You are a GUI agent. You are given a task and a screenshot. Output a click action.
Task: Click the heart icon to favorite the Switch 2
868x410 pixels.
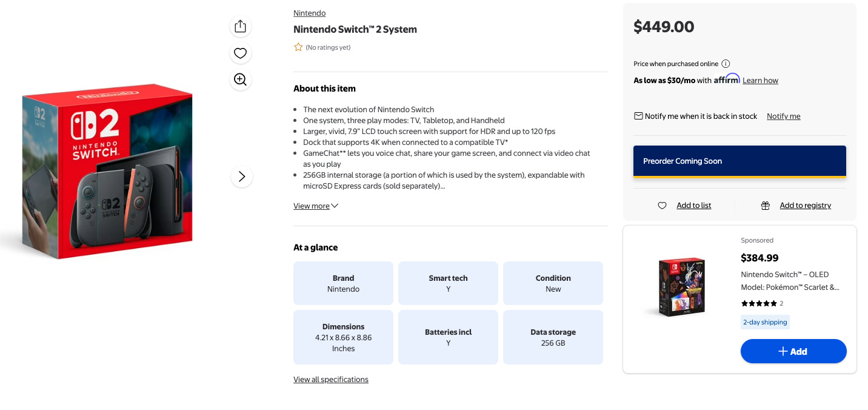pyautogui.click(x=240, y=53)
